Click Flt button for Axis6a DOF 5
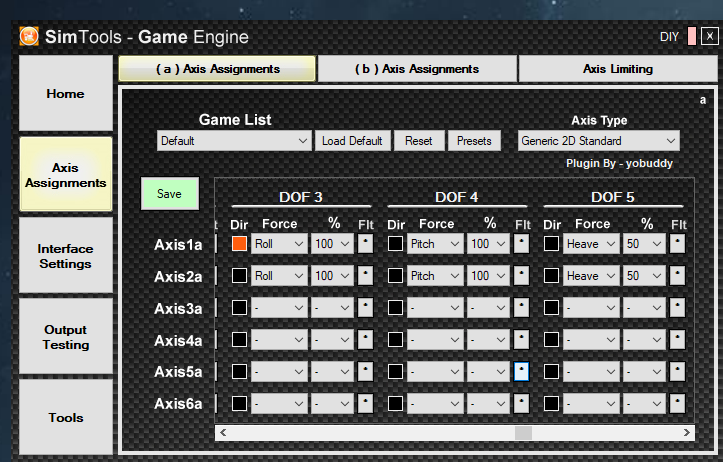This screenshot has height=462, width=723. (677, 403)
